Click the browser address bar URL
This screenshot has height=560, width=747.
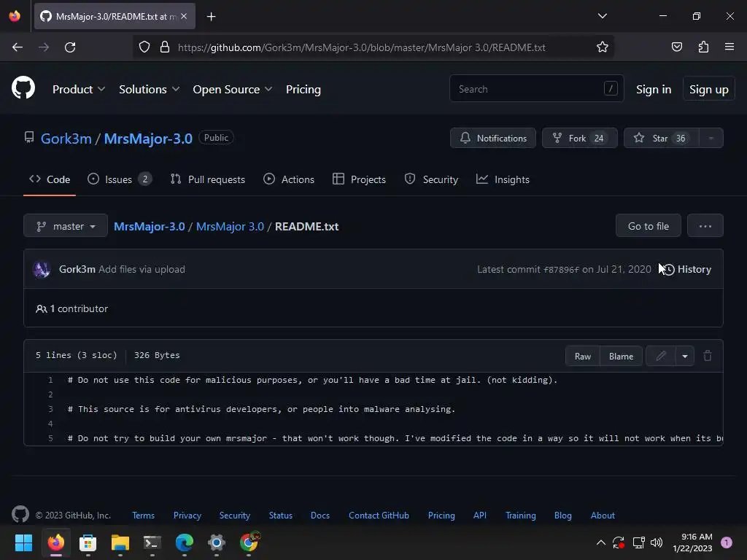pos(362,47)
